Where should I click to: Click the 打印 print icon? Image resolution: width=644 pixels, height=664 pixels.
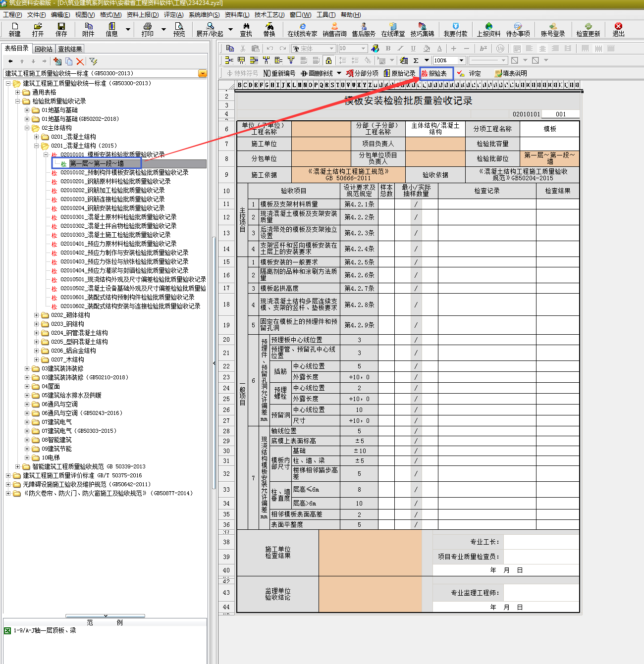(148, 30)
